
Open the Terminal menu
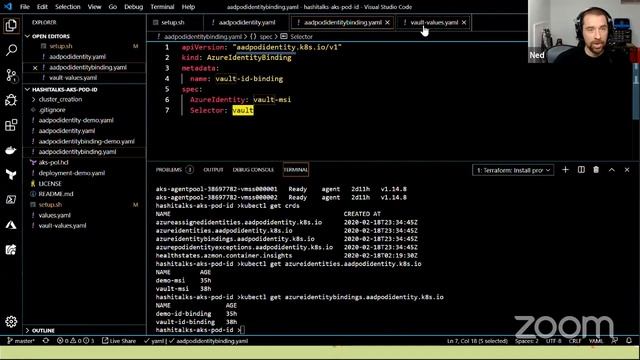click(x=162, y=7)
